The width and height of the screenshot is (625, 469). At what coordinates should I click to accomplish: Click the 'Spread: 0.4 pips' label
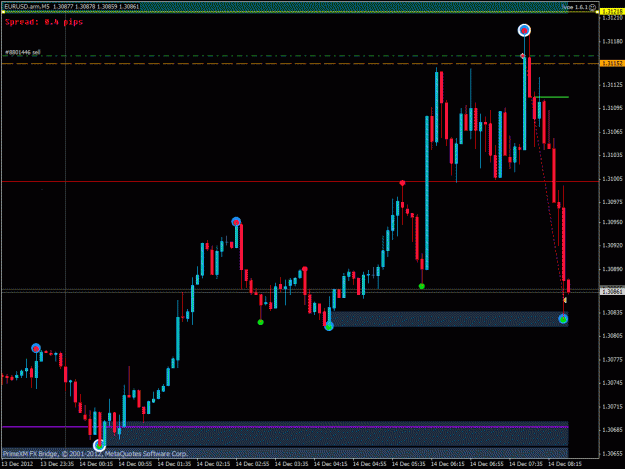44,22
